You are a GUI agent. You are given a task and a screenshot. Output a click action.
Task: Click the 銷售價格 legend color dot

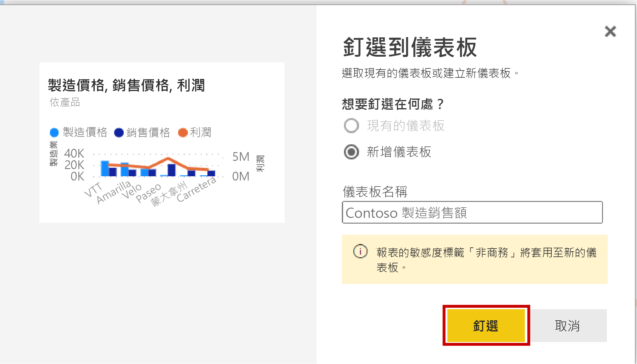[119, 133]
